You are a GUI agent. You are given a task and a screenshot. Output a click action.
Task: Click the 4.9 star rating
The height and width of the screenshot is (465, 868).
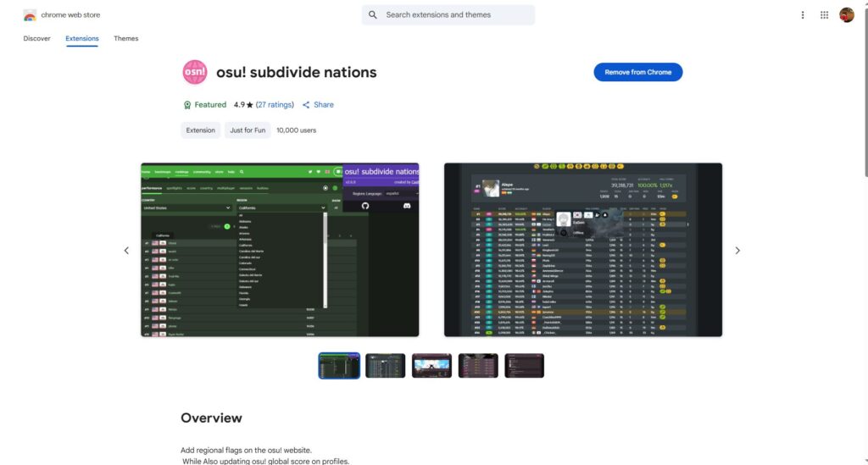pyautogui.click(x=243, y=104)
